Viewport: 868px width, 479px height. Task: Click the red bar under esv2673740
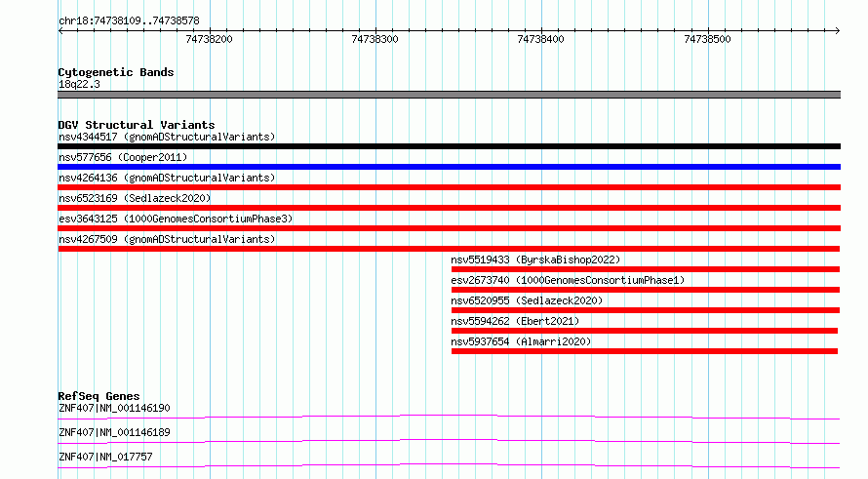(646, 290)
